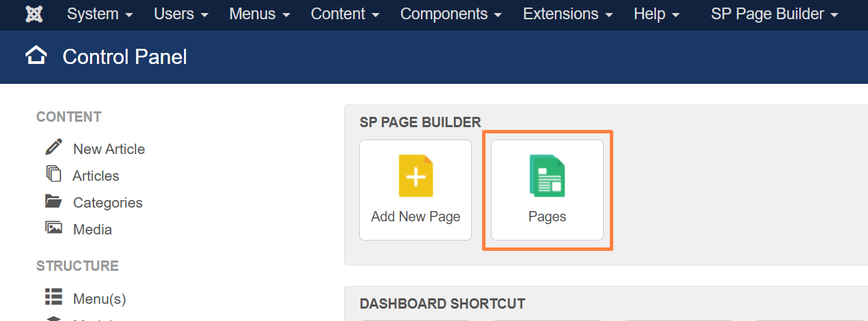868x321 pixels.
Task: Open Menu(s) under Structure
Action: pyautogui.click(x=100, y=299)
